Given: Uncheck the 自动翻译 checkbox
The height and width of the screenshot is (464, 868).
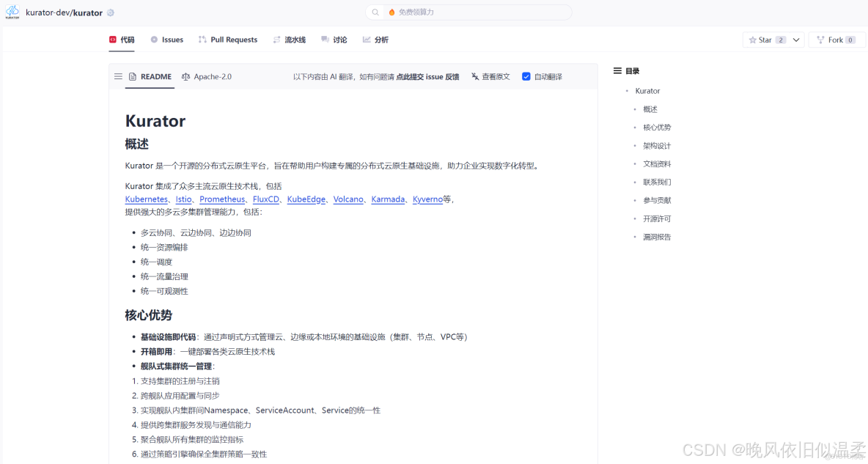Looking at the screenshot, I should coord(526,76).
